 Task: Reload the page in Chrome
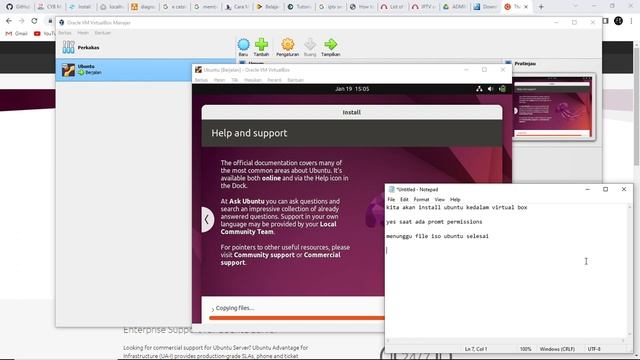[x=35, y=21]
